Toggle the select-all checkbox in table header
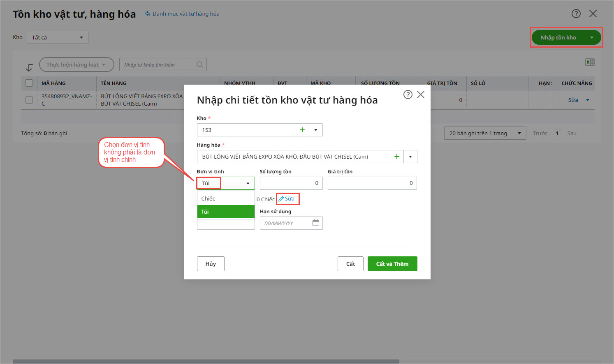This screenshot has width=614, height=364. pyautogui.click(x=29, y=83)
